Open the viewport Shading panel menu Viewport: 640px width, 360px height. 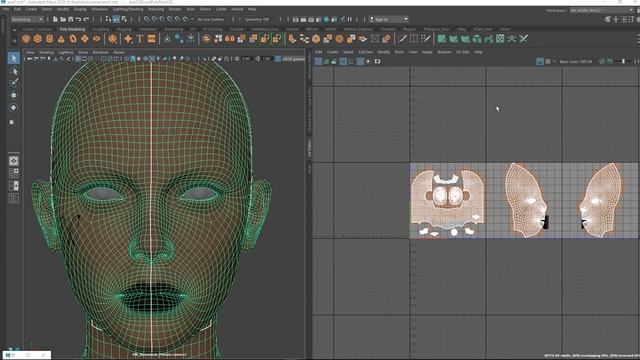46,52
